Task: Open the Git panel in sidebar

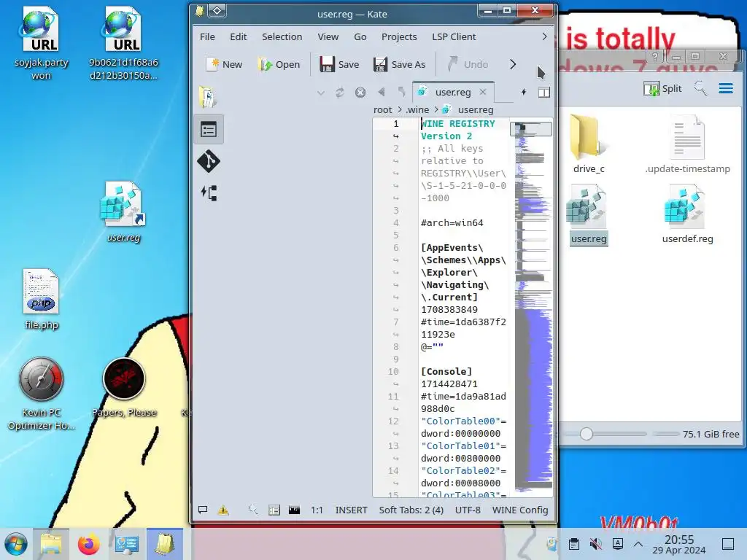Action: coord(209,161)
